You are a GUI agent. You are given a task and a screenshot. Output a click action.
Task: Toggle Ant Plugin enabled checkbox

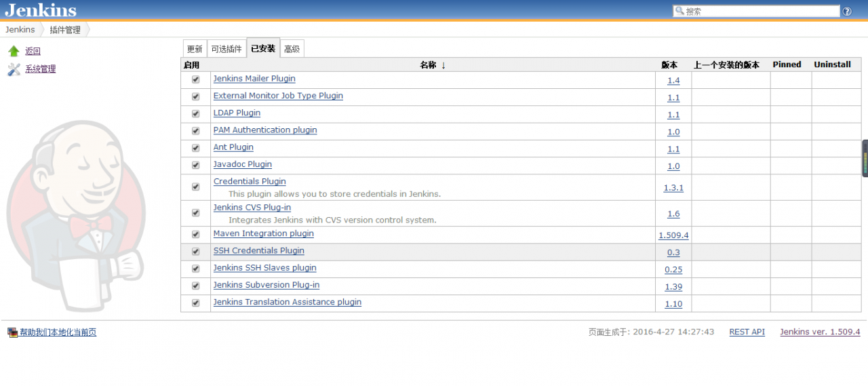pyautogui.click(x=196, y=148)
